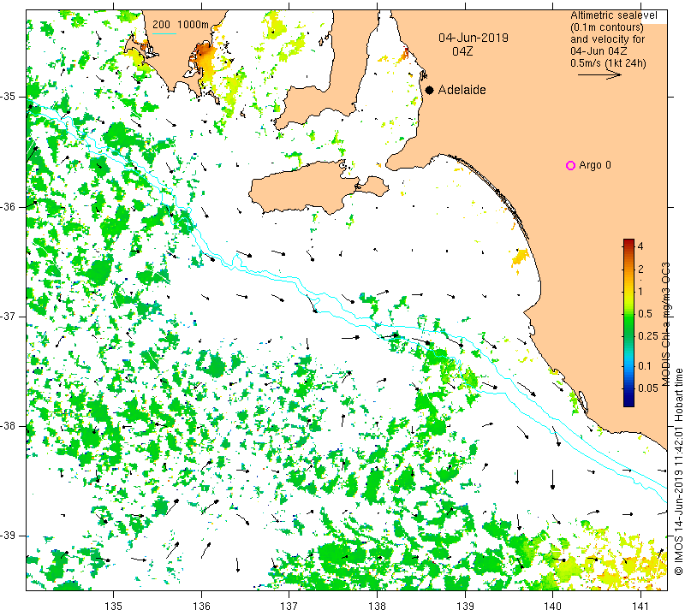The width and height of the screenshot is (685, 616).
Task: Click the 0.5m/s velocity scale arrow
Action: (x=599, y=75)
